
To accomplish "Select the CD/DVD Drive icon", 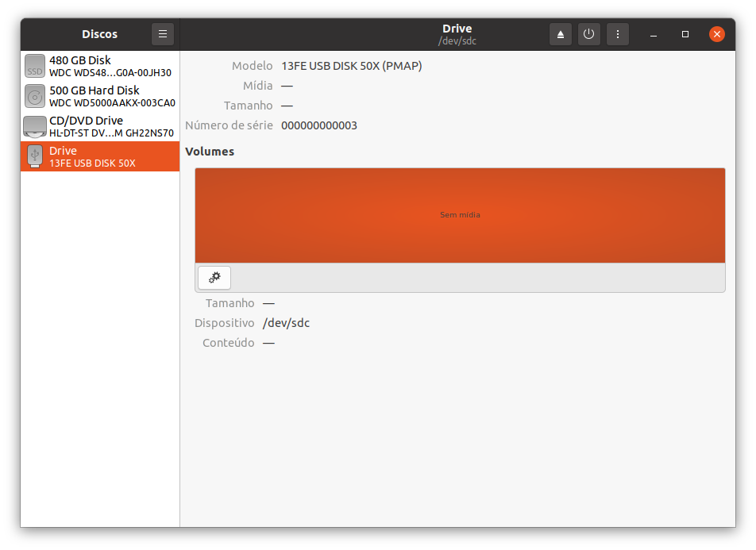I will [x=35, y=126].
